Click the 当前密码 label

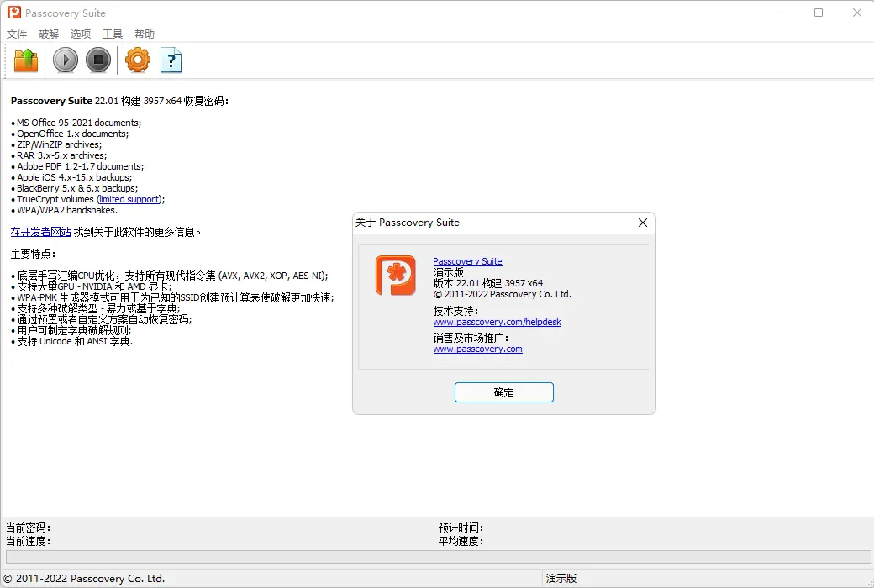[x=28, y=528]
